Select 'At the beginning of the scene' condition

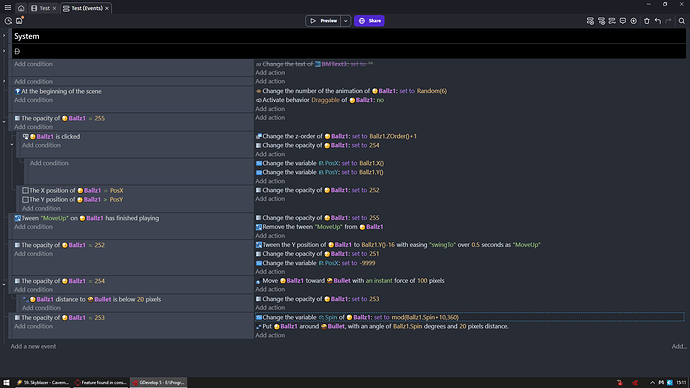pos(58,92)
